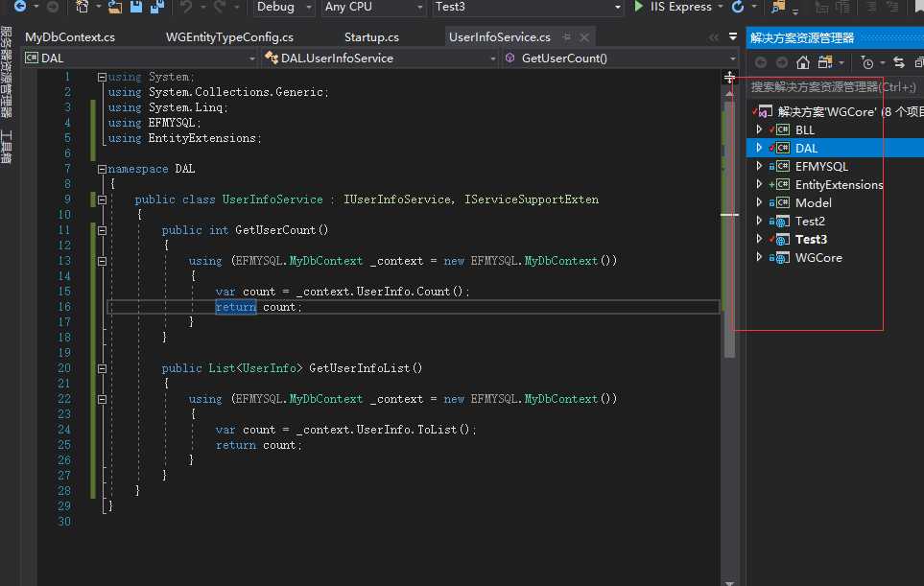Image resolution: width=924 pixels, height=586 pixels.
Task: Pin the UserInfoService.cs tab
Action: (566, 37)
